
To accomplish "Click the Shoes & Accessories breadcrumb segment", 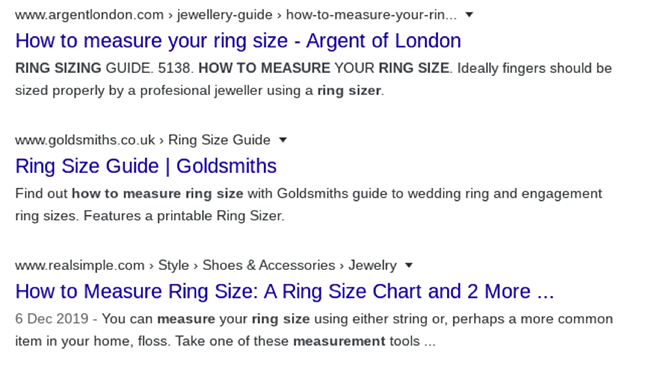I will [x=269, y=265].
